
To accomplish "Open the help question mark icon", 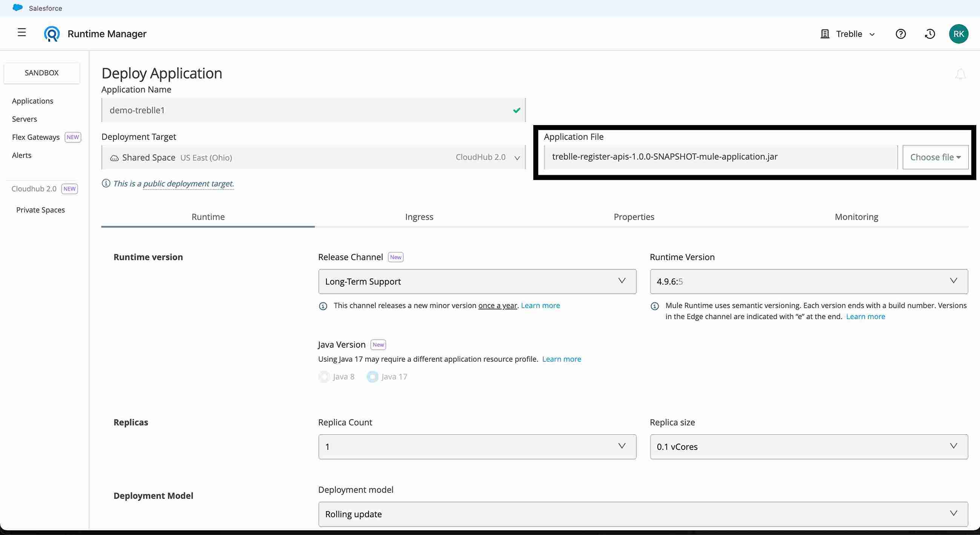I will click(x=901, y=34).
